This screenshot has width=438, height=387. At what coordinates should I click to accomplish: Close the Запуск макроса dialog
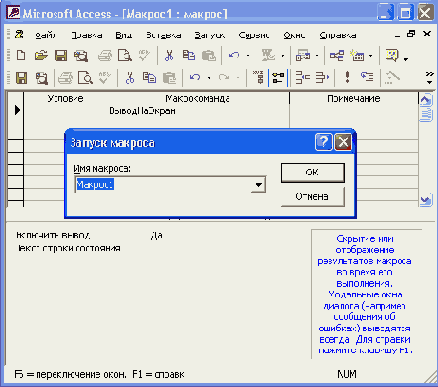click(343, 142)
